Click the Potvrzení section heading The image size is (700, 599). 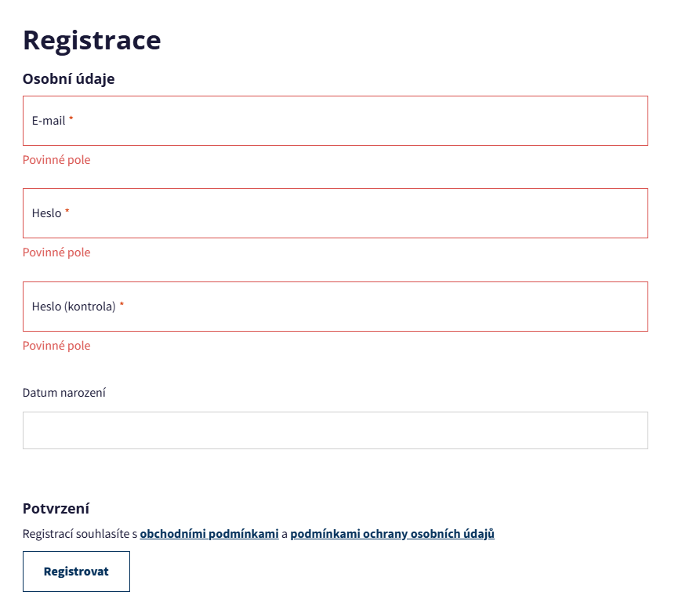tap(56, 508)
